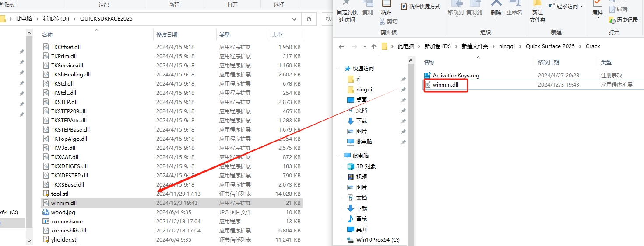
Task: Go forward in the Crack folder window
Action: point(354,46)
